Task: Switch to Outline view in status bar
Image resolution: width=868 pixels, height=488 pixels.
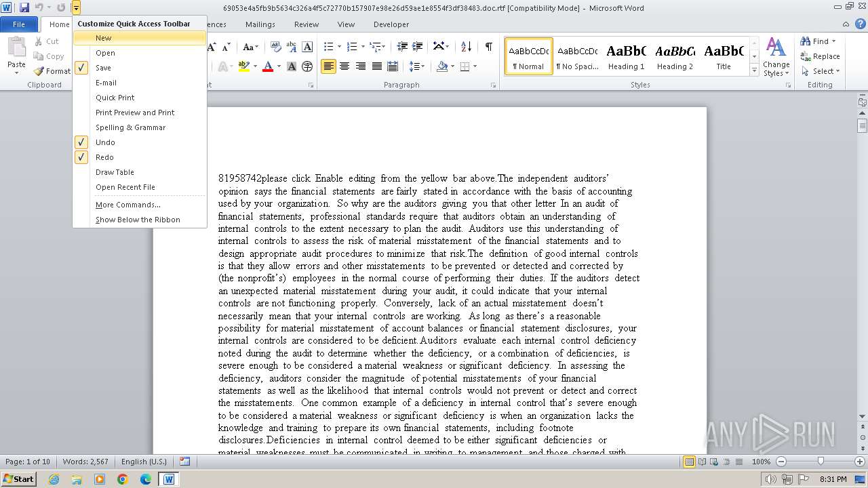Action: pyautogui.click(x=726, y=462)
